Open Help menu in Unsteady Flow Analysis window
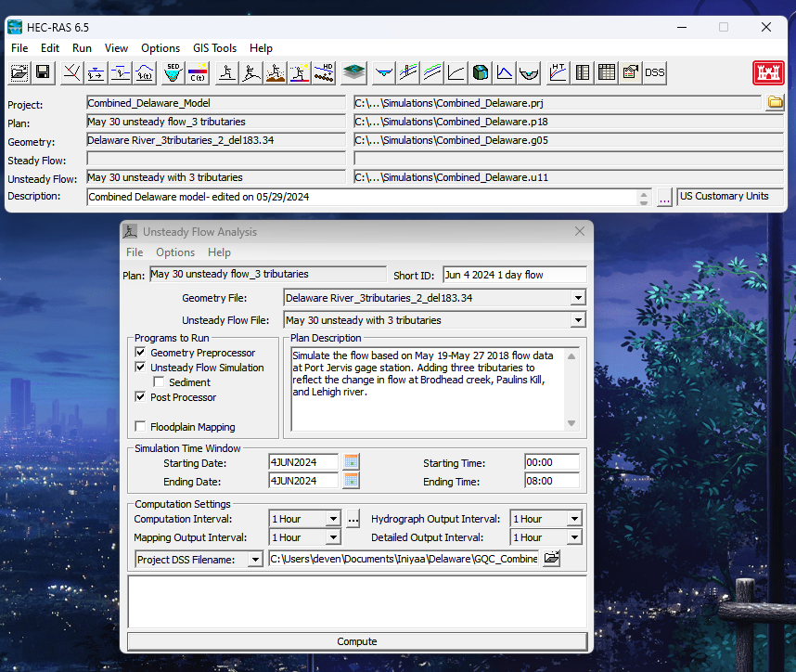The height and width of the screenshot is (672, 796). tap(219, 252)
